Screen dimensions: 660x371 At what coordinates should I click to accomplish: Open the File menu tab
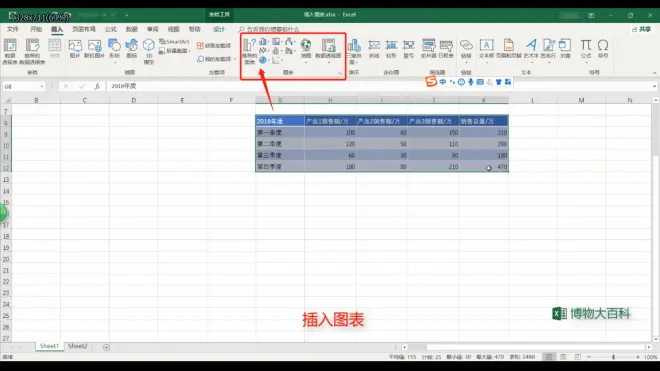pos(13,29)
